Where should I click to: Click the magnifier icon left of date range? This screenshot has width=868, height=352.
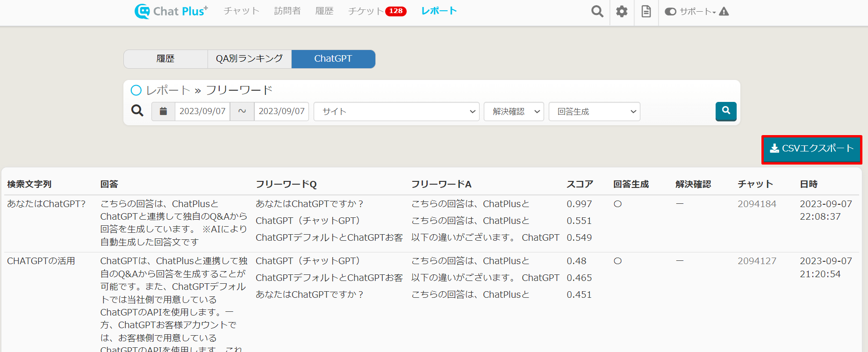coord(137,111)
